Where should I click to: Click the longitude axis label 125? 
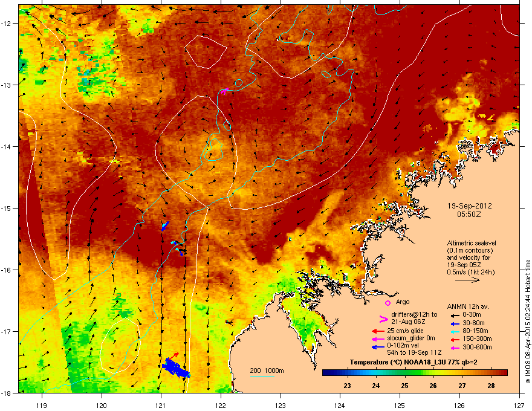[x=400, y=405]
